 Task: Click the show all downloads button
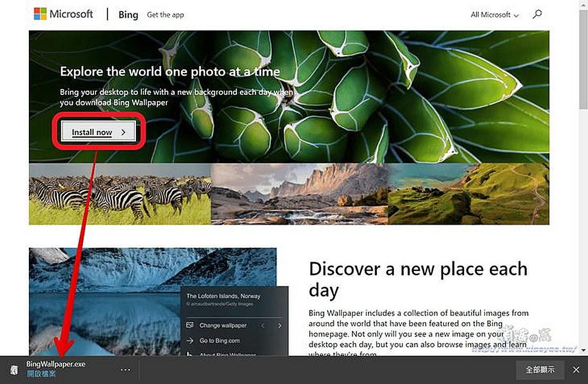pyautogui.click(x=540, y=370)
